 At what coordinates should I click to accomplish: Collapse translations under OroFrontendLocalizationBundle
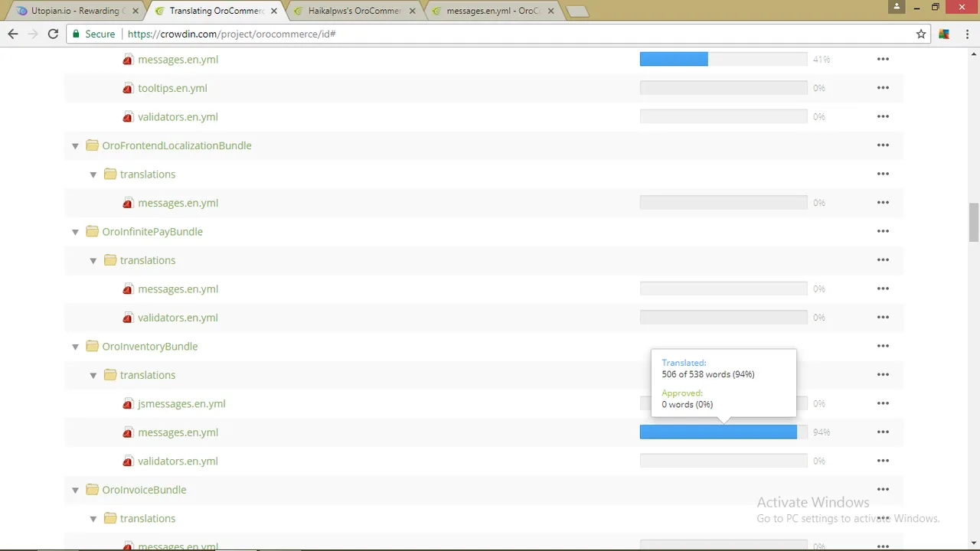(93, 174)
